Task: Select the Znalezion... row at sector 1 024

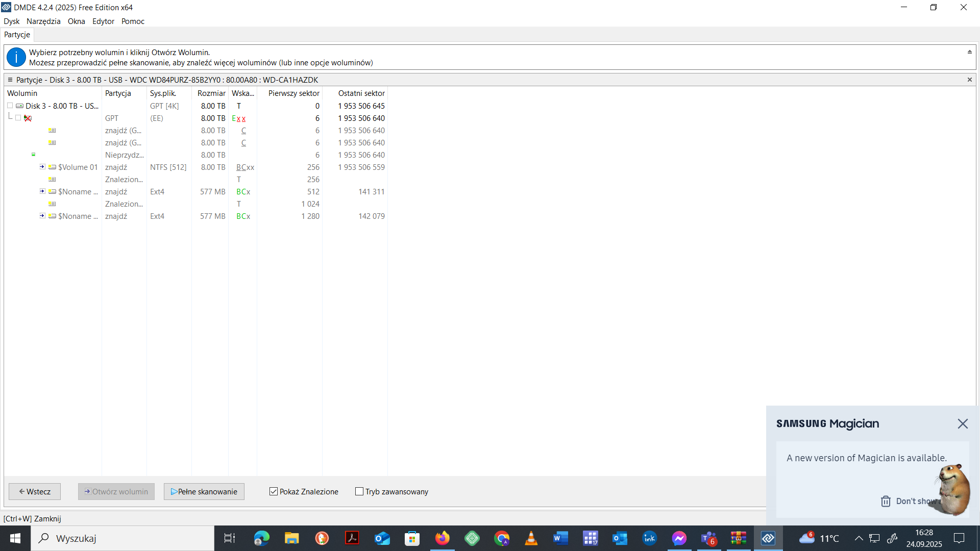Action: click(x=196, y=204)
